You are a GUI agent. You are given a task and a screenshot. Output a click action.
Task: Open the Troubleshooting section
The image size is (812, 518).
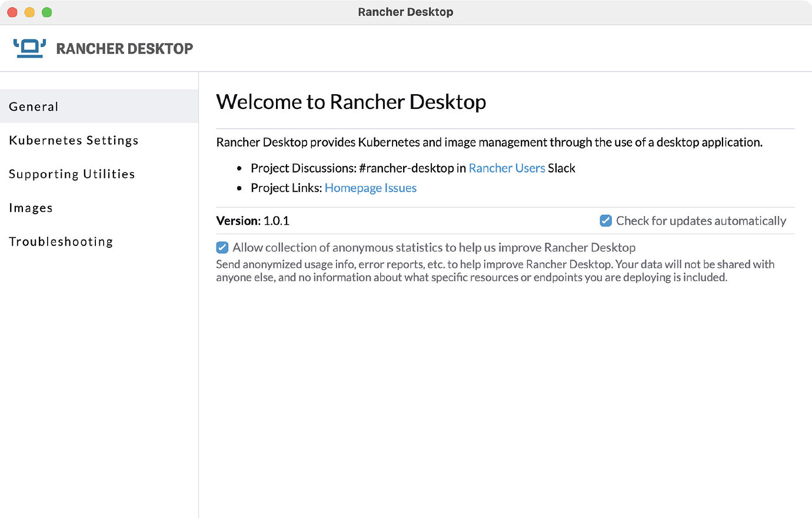(61, 241)
